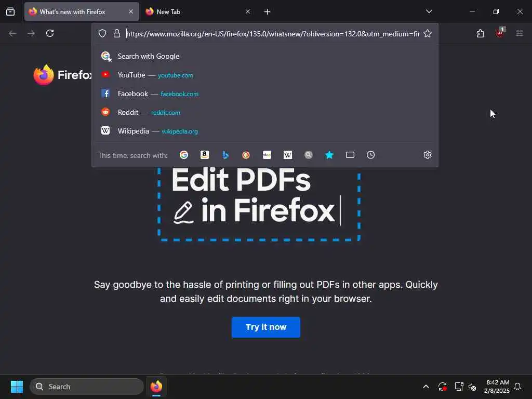
Task: Close the What's new with Firefox tab
Action: click(x=131, y=11)
